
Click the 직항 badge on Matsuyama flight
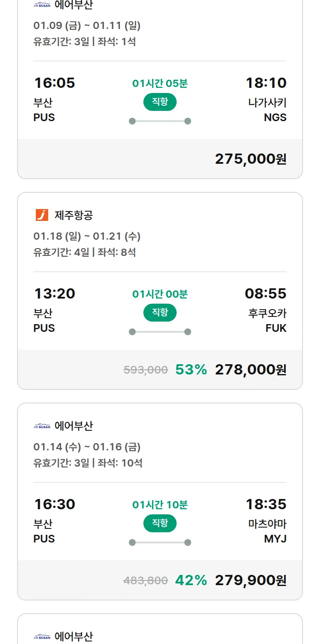point(160,523)
